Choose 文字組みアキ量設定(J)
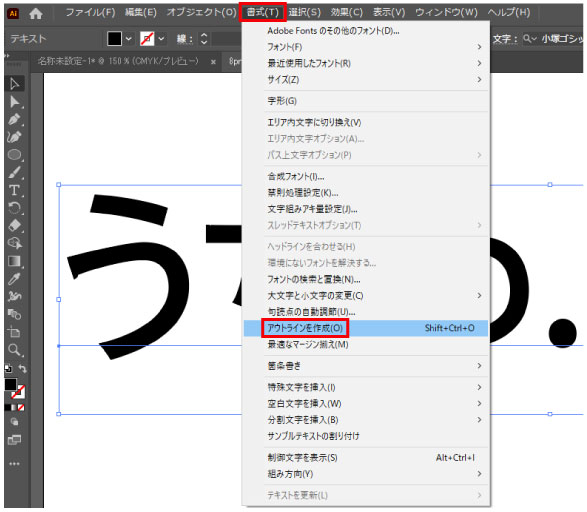 coord(366,209)
